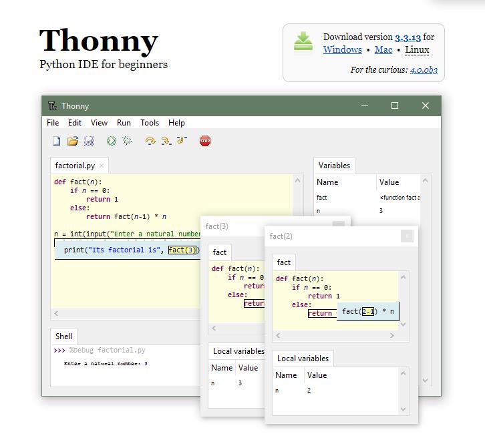Open the File menu
The width and height of the screenshot is (485, 448).
coord(53,123)
